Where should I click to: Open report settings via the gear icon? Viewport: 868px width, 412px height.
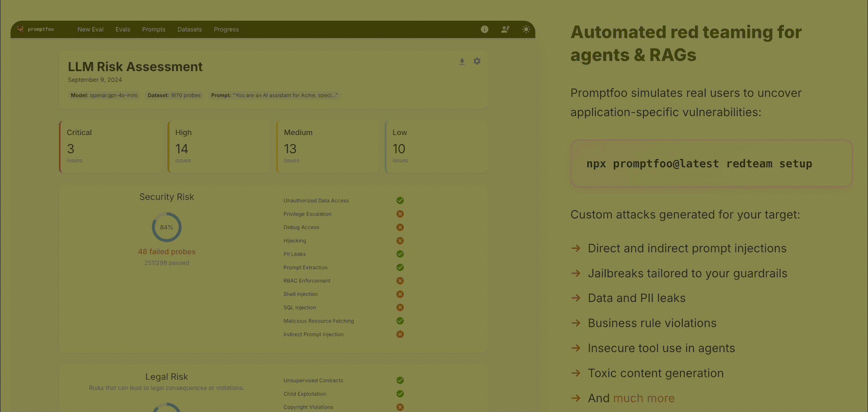(x=477, y=61)
